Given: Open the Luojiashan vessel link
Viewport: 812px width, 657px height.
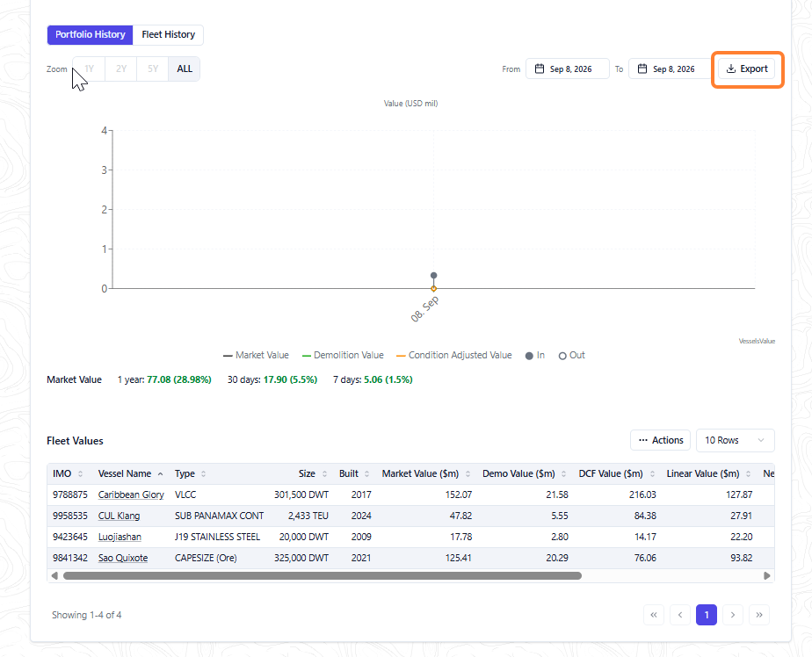Looking at the screenshot, I should click(x=120, y=537).
